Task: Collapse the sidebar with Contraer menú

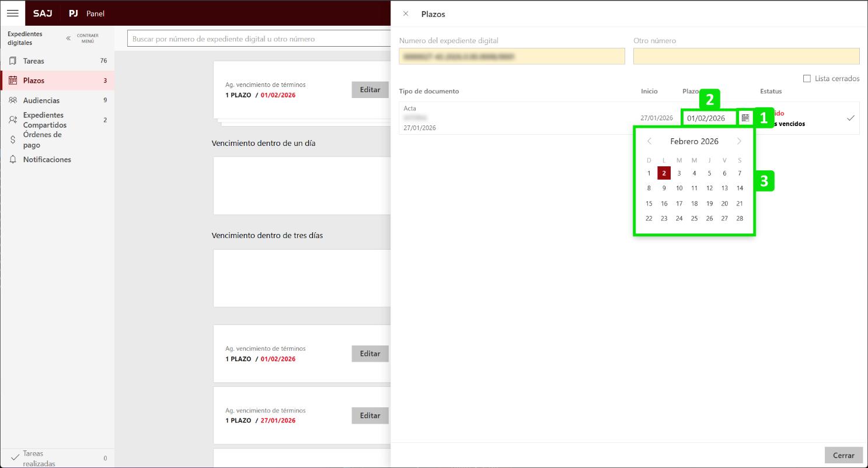Action: [x=82, y=38]
